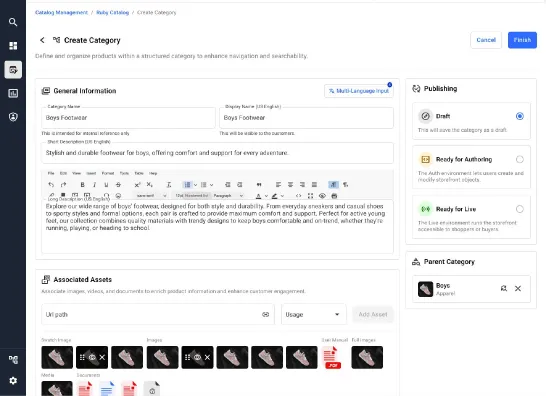Justify the text

tap(314, 185)
